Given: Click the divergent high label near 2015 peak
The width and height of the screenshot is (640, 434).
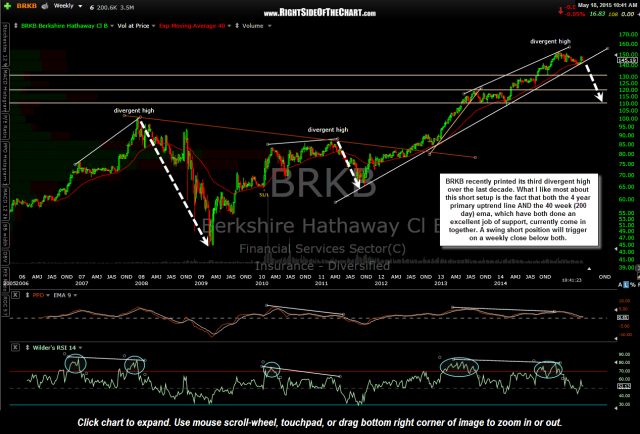Looking at the screenshot, I should click(550, 41).
